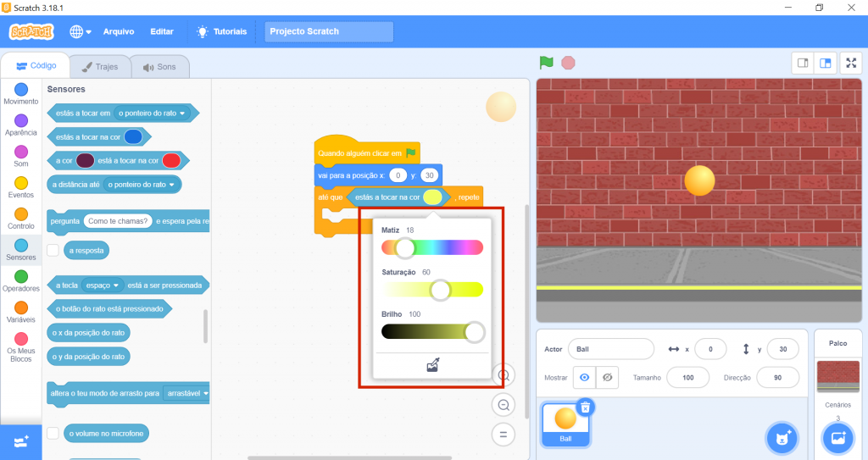Screen dimensions: 868x460
Task: Select Variáveis block category
Action: tap(21, 313)
